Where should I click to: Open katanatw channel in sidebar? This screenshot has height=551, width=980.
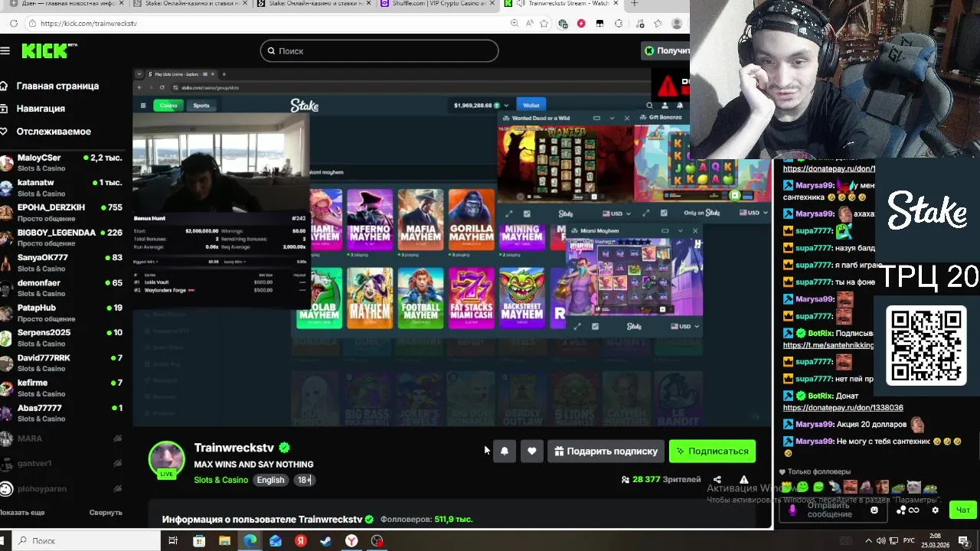click(61, 187)
